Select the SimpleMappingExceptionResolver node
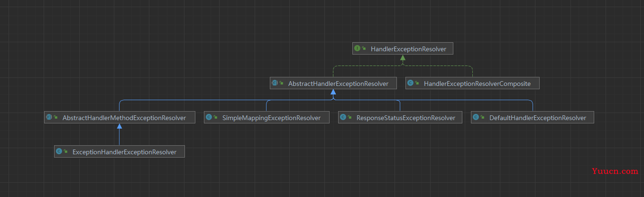This screenshot has width=644, height=197. (267, 118)
